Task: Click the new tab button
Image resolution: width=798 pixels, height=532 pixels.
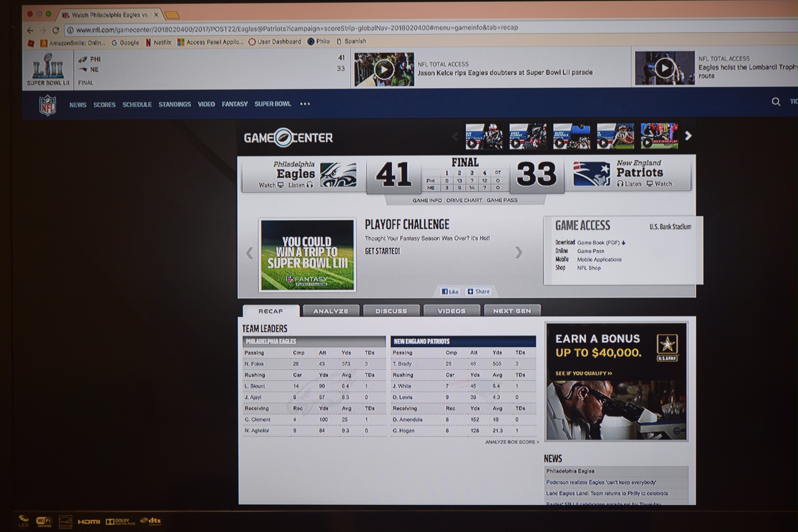Action: [172, 15]
